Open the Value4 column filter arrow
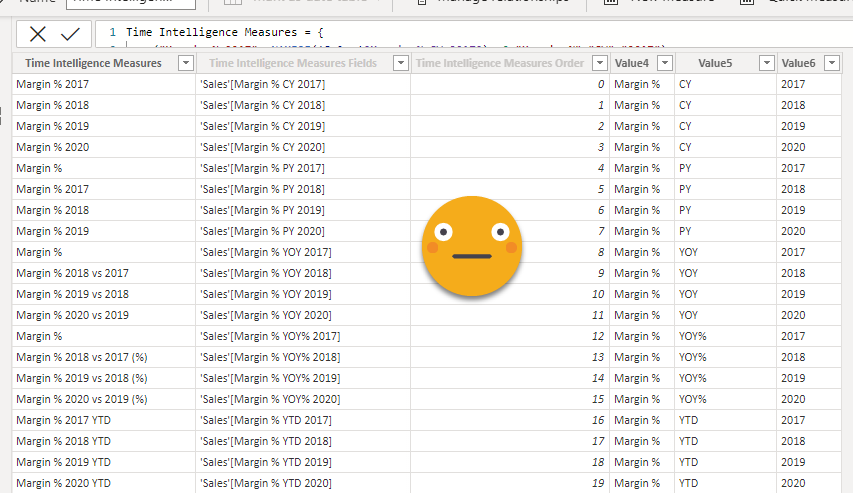The height and width of the screenshot is (493, 853). (664, 64)
